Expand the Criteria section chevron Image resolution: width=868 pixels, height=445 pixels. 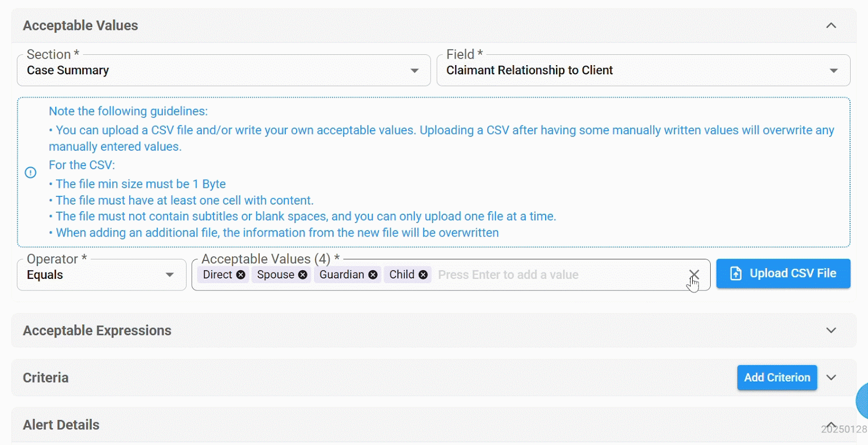[x=831, y=378]
